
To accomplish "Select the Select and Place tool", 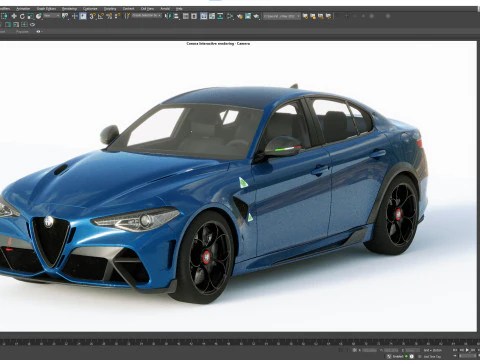I will click(39, 16).
